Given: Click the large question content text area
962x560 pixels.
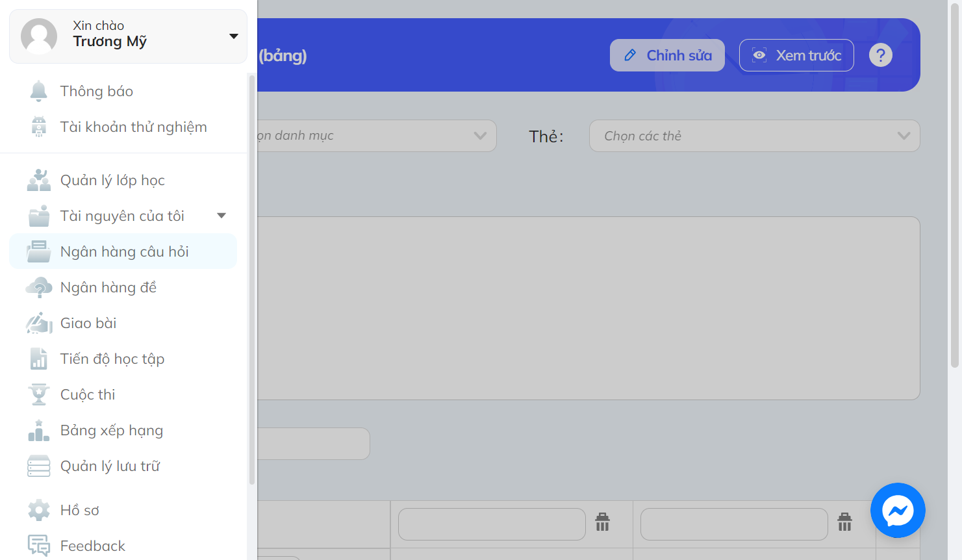Looking at the screenshot, I should click(589, 308).
